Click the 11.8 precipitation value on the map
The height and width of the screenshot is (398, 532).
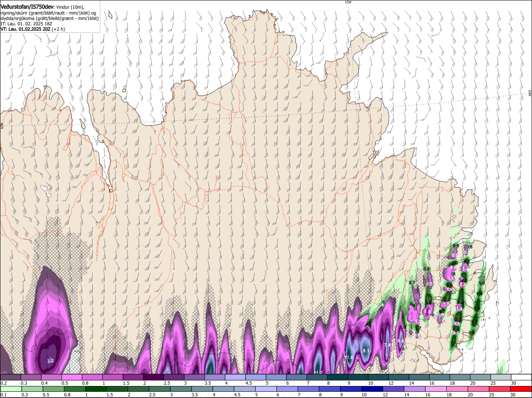click(x=349, y=358)
